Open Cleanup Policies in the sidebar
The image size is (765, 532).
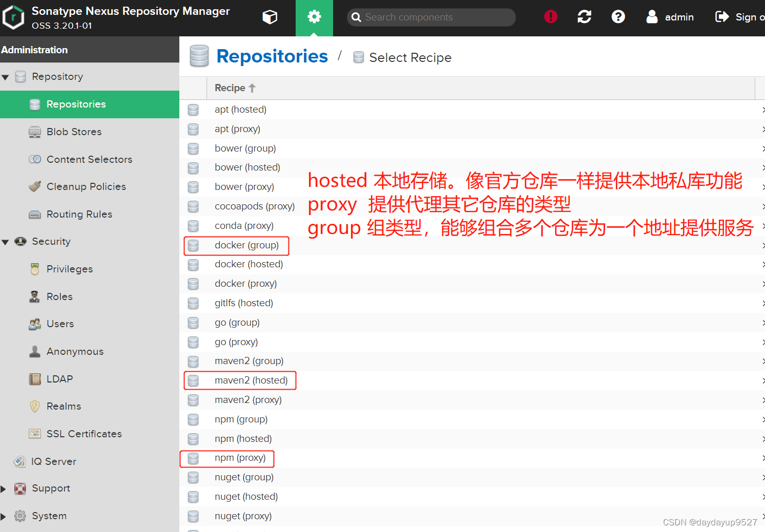pyautogui.click(x=90, y=187)
